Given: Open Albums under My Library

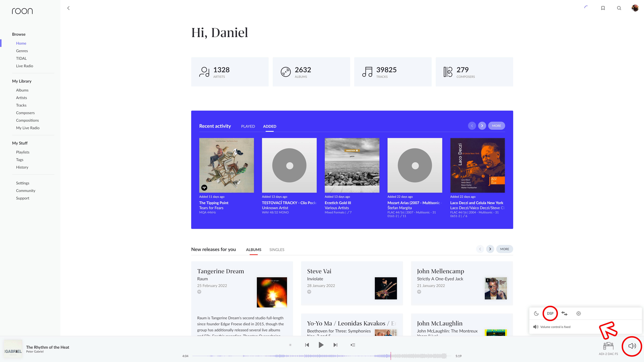Looking at the screenshot, I should (22, 90).
